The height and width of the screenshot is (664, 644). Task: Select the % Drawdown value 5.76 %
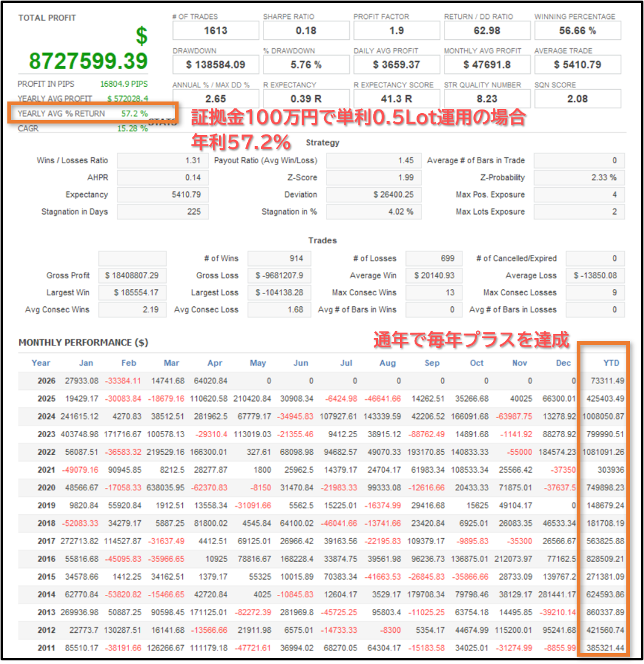pos(306,65)
